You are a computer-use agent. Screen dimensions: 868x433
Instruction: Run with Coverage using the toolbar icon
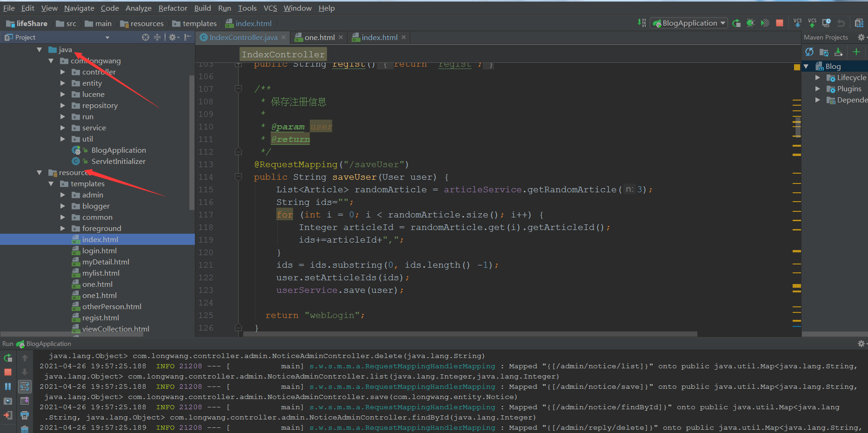coord(765,23)
